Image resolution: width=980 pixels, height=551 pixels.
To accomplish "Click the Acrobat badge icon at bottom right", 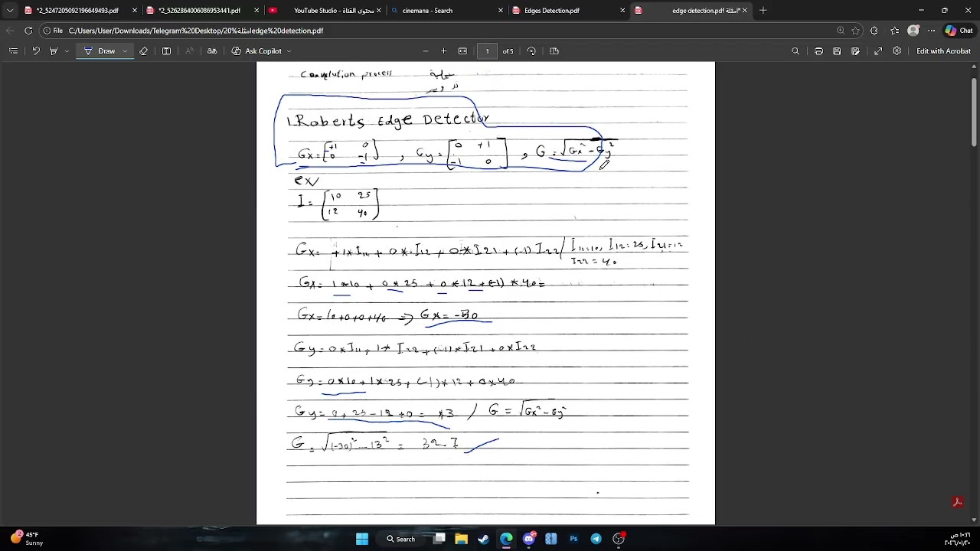I will (x=957, y=503).
